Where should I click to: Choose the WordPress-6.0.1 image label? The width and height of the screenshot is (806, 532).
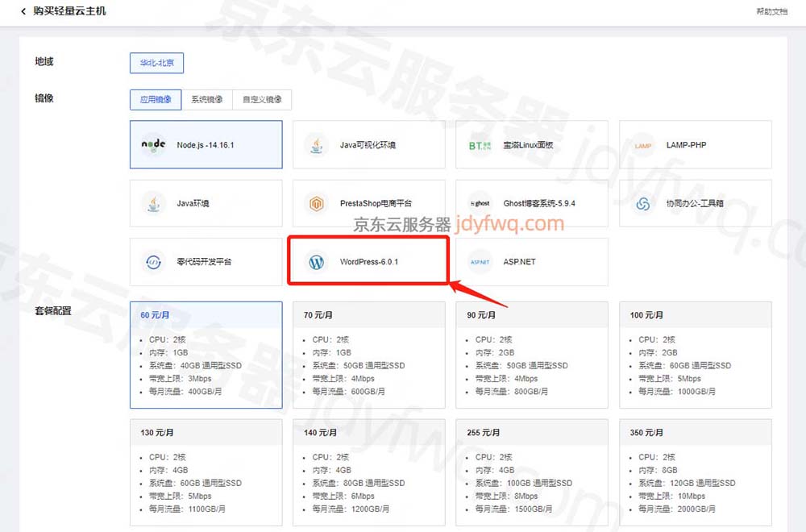click(x=369, y=262)
